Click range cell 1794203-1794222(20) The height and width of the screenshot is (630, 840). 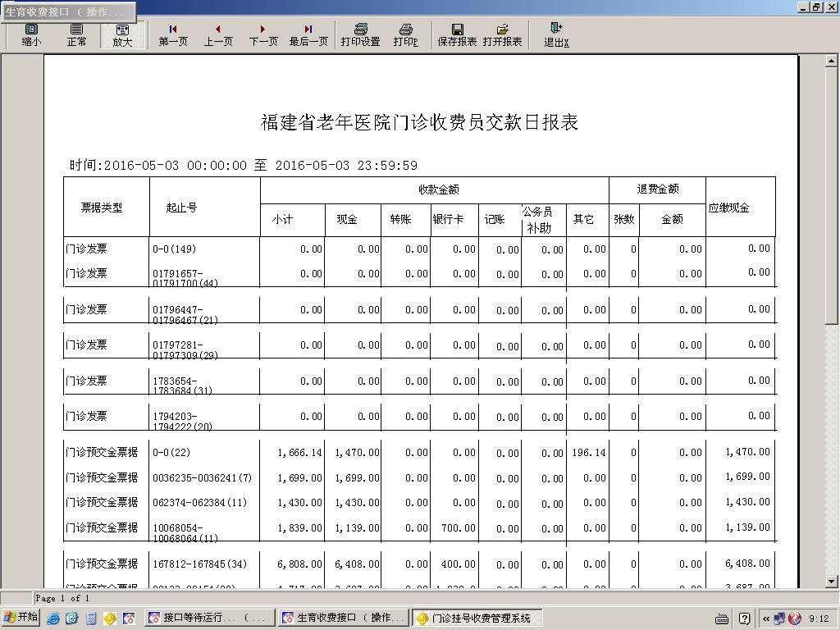[183, 421]
